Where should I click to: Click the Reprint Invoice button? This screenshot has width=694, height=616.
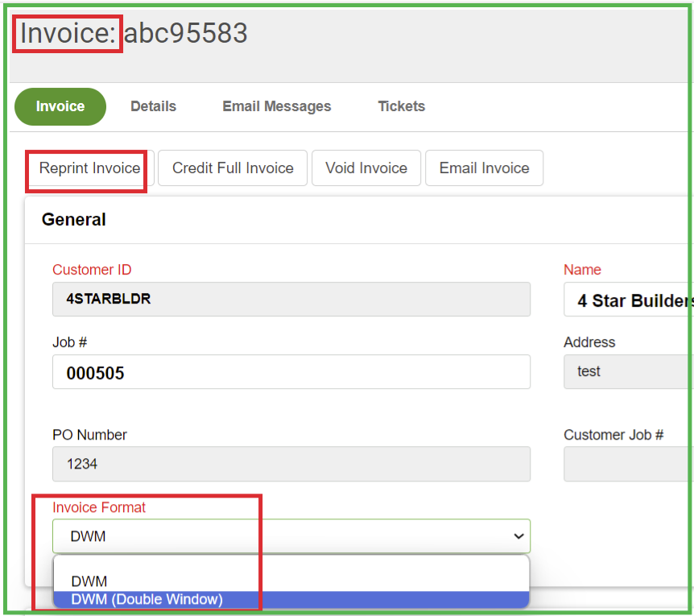pos(90,168)
